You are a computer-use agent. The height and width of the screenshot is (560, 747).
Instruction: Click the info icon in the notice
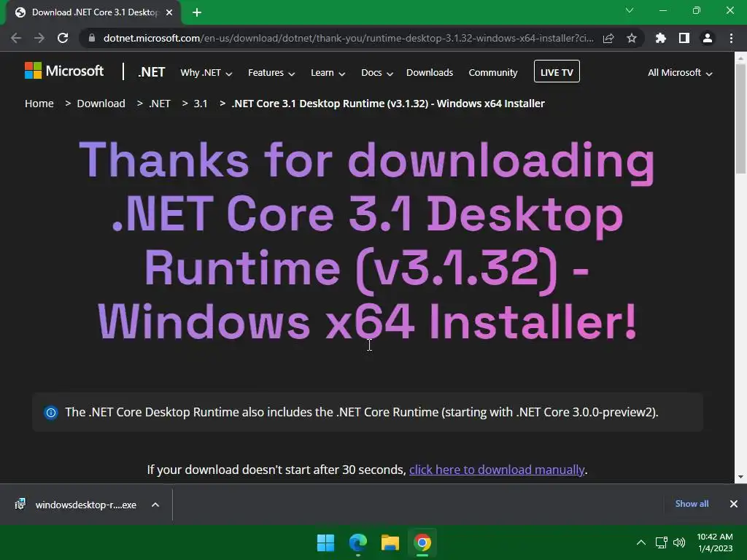[x=51, y=413]
